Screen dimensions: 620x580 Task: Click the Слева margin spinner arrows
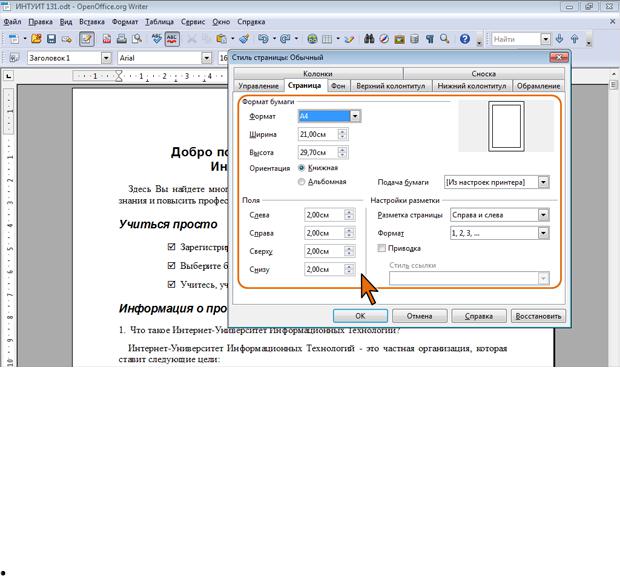point(349,215)
